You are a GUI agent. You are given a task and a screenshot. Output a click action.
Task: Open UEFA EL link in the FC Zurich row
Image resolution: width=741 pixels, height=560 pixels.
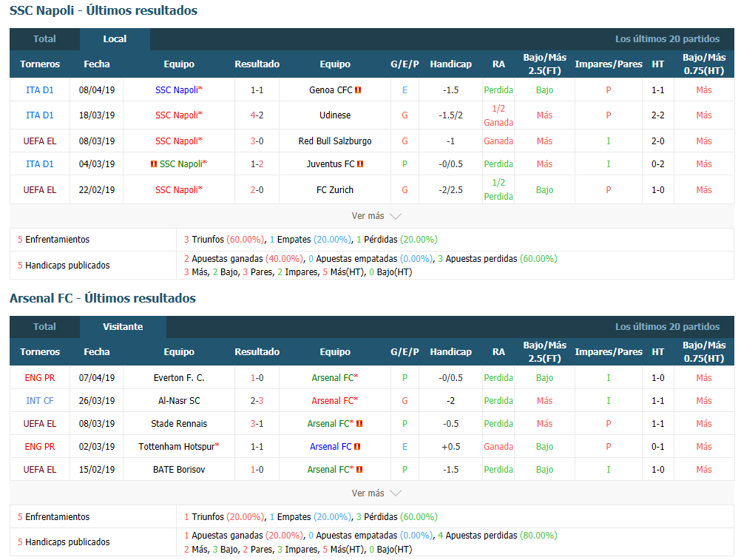point(40,190)
